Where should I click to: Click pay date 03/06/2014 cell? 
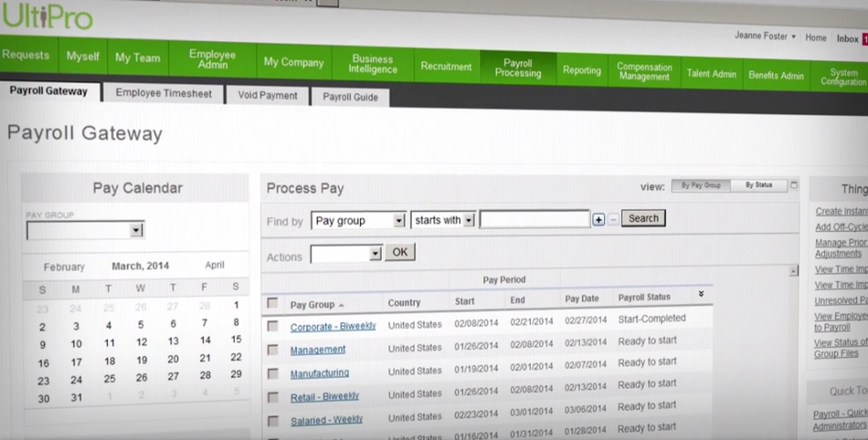click(x=586, y=409)
